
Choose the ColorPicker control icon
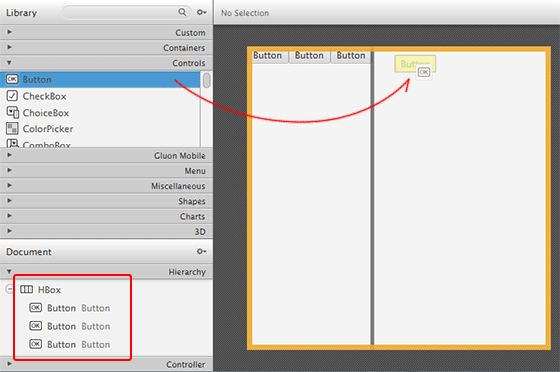12,129
